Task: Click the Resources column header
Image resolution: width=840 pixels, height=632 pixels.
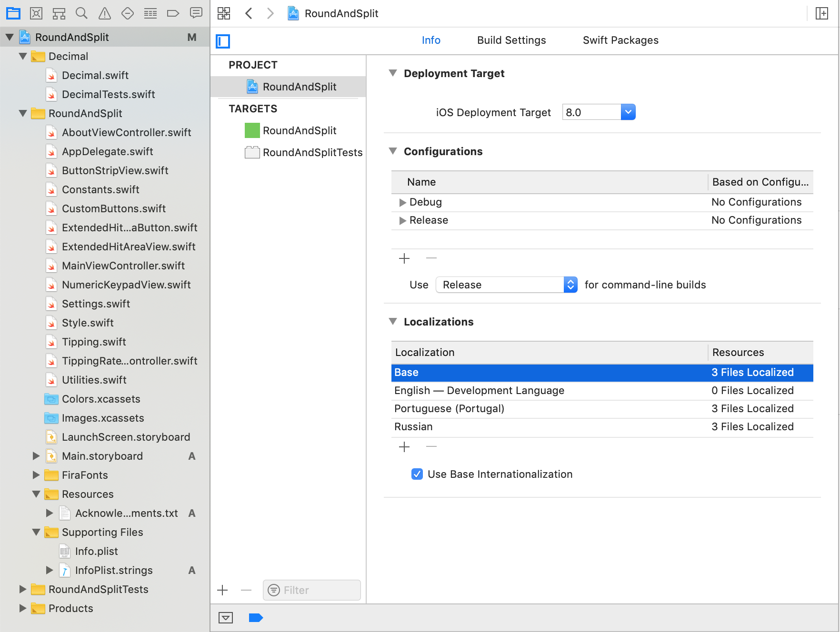Action: click(760, 353)
